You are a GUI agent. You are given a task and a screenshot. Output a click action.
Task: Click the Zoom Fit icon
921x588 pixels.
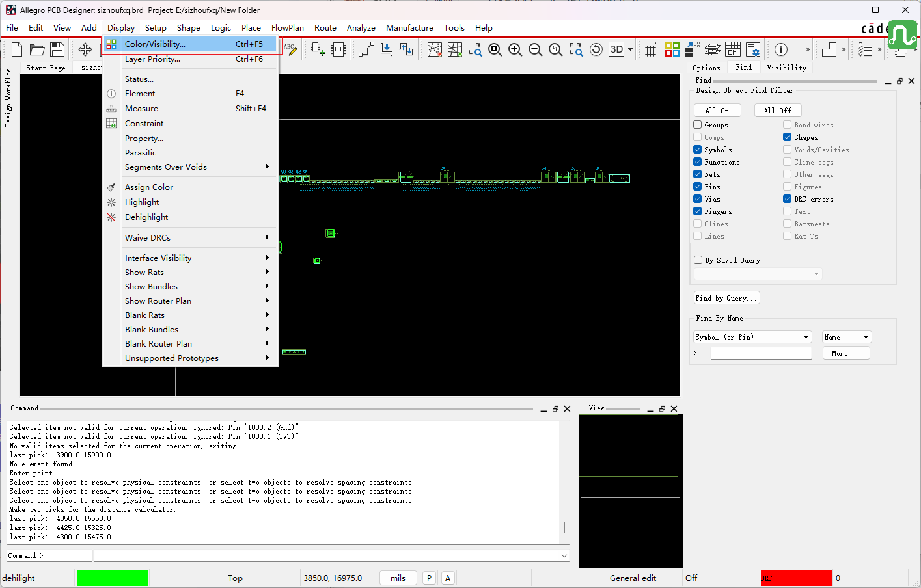[495, 49]
